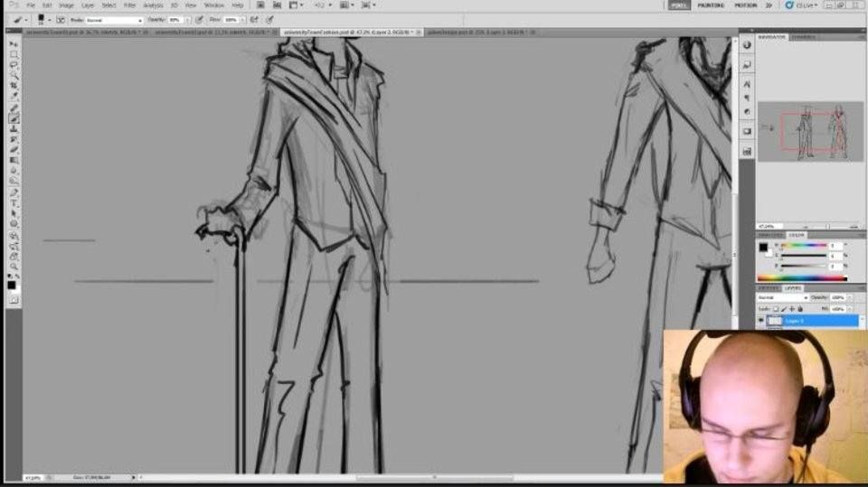The image size is (868, 487).
Task: Open the bottom collapsed panel icon in the dock
Action: pyautogui.click(x=747, y=151)
